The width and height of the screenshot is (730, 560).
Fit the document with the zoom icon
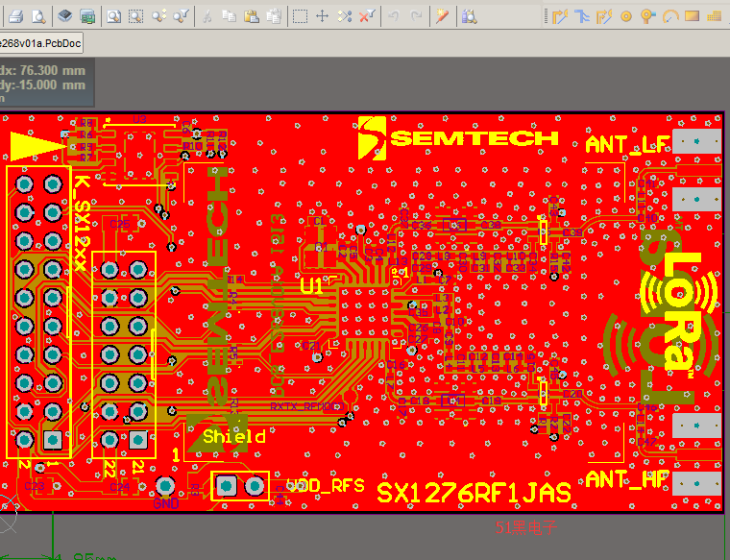tap(114, 16)
